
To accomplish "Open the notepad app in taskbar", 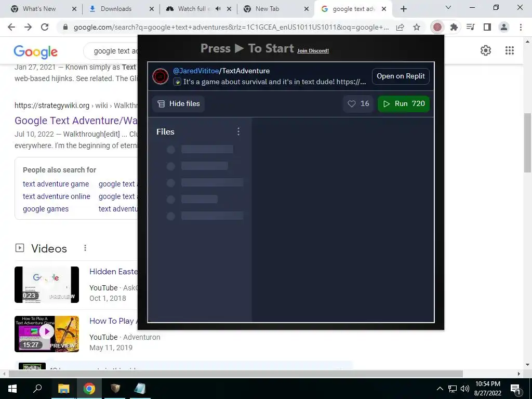I will point(140,389).
